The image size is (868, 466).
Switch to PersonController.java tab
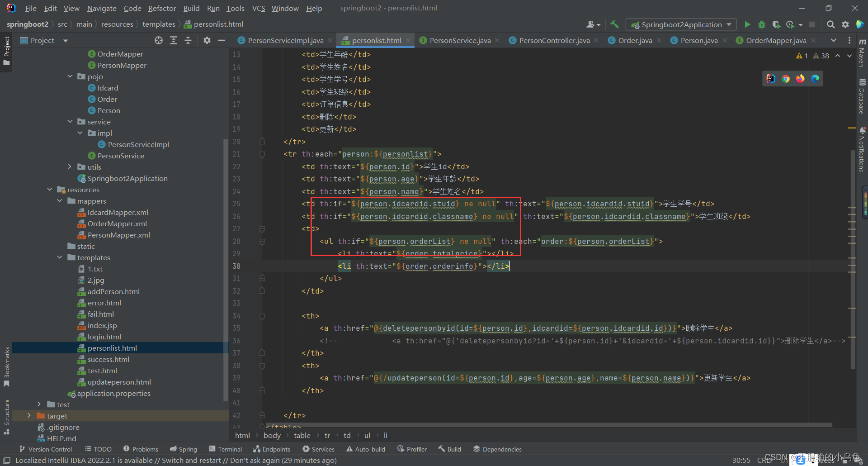click(554, 41)
